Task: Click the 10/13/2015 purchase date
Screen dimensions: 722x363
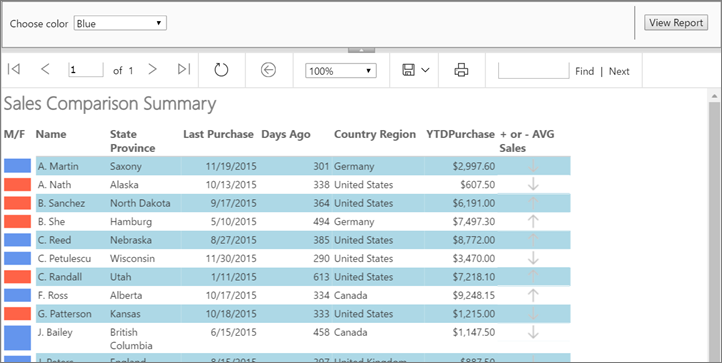Action: [x=231, y=185]
